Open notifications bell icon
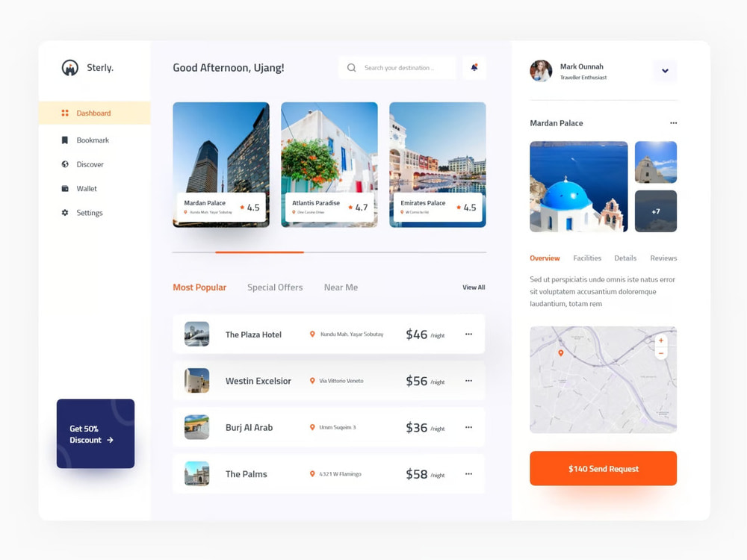Viewport: 747px width, 560px height. click(474, 67)
